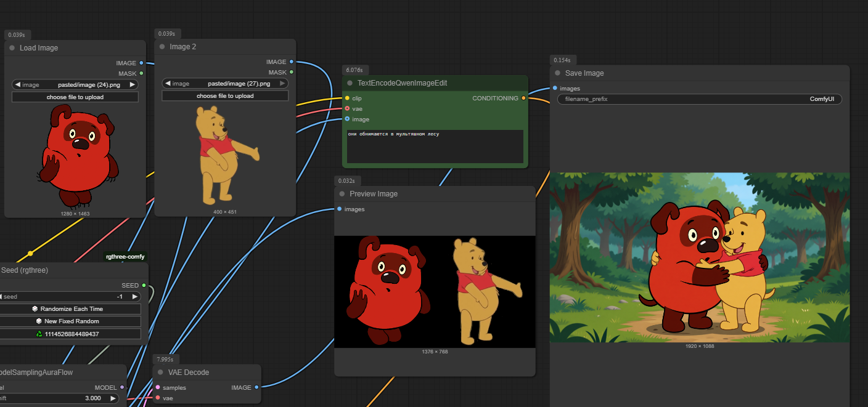
Task: Select previous image in Load Image combo
Action: coord(18,85)
